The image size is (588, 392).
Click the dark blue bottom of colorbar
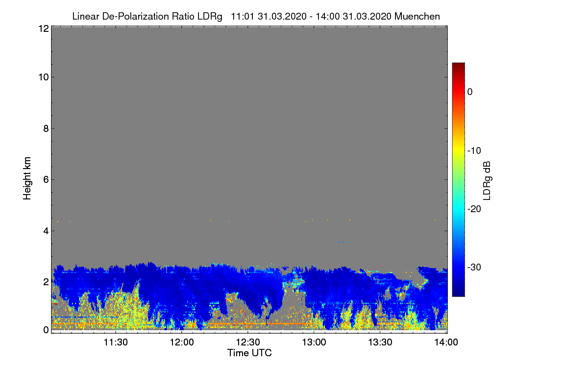[458, 292]
